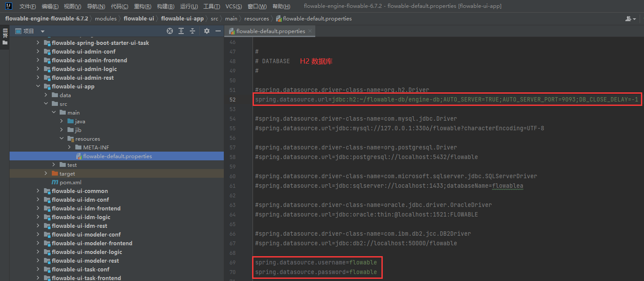This screenshot has height=281, width=644.
Task: Click spring.datasource.password=flowable line
Action: [x=316, y=272]
